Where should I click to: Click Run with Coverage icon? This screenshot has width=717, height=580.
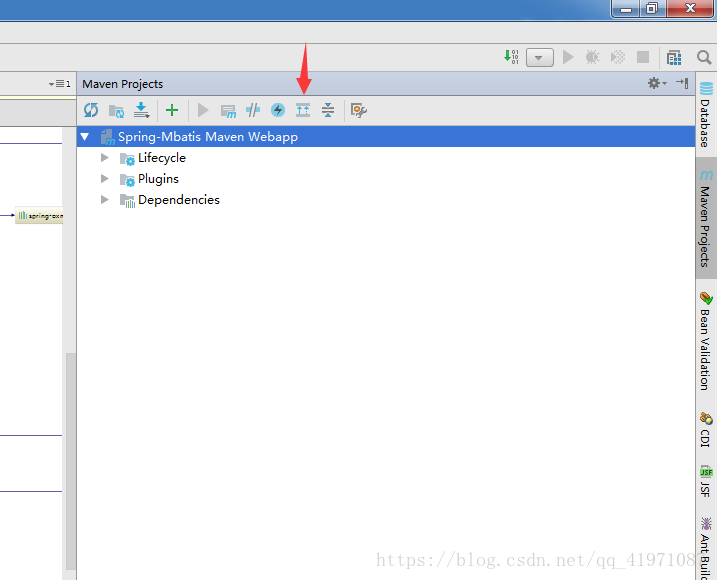[618, 57]
